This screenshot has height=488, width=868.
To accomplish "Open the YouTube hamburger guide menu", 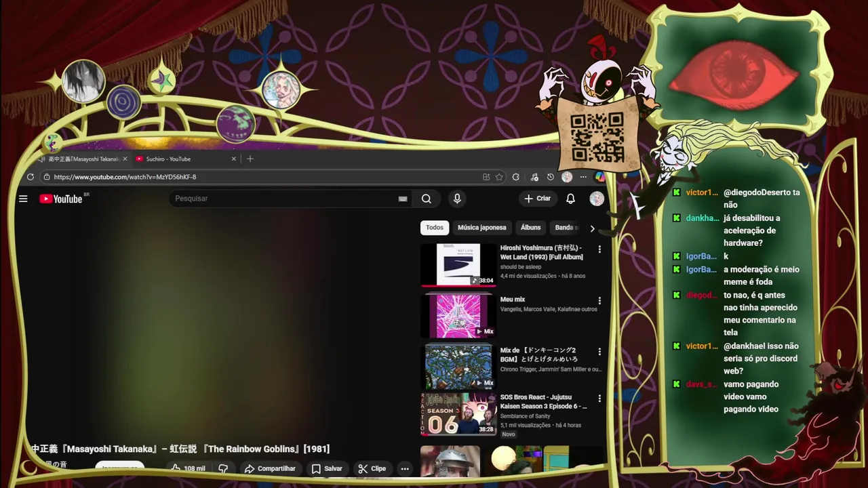I will point(23,199).
